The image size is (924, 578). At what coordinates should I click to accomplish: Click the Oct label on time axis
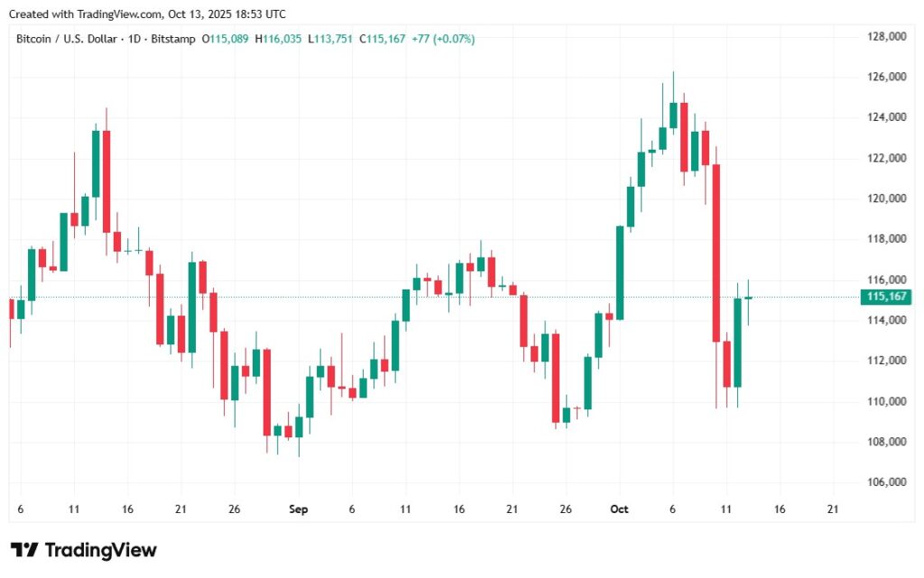tap(619, 509)
